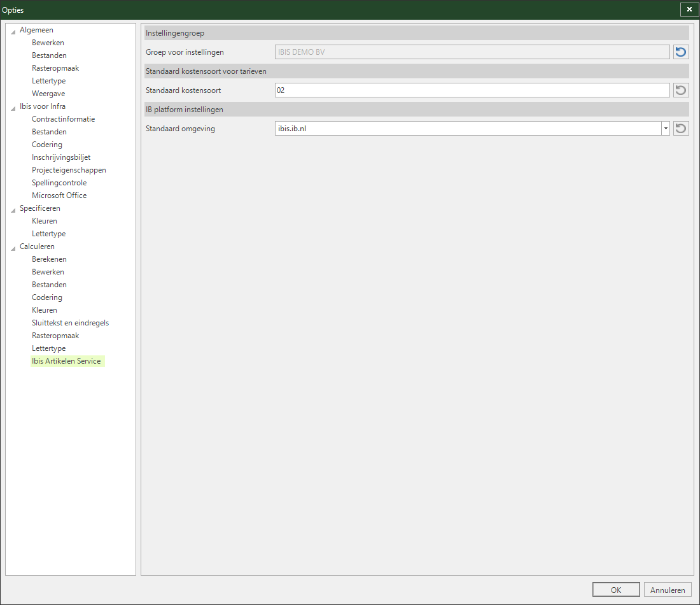Reset the Standaard kostensoort value
The image size is (700, 605).
point(681,90)
